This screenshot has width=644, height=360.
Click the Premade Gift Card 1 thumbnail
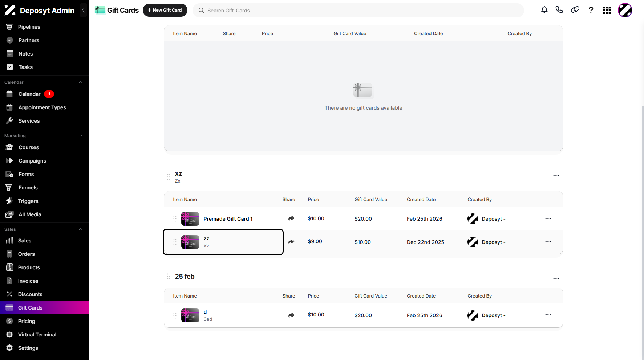[x=190, y=219]
